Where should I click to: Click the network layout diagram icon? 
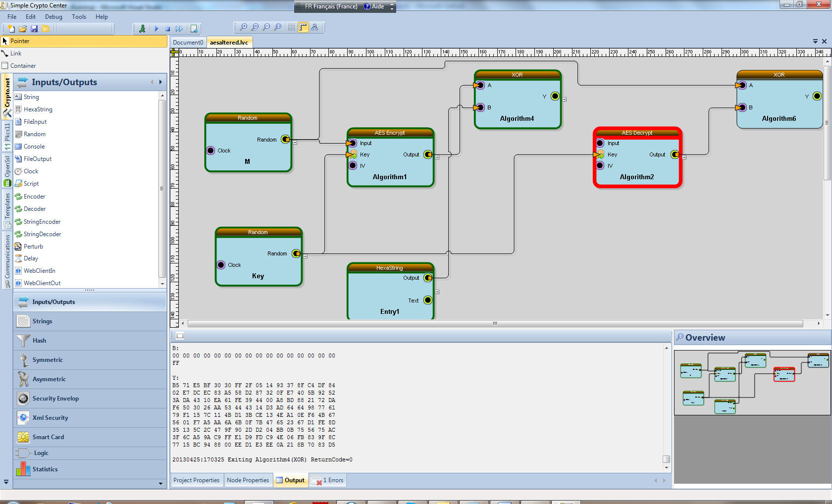(314, 27)
